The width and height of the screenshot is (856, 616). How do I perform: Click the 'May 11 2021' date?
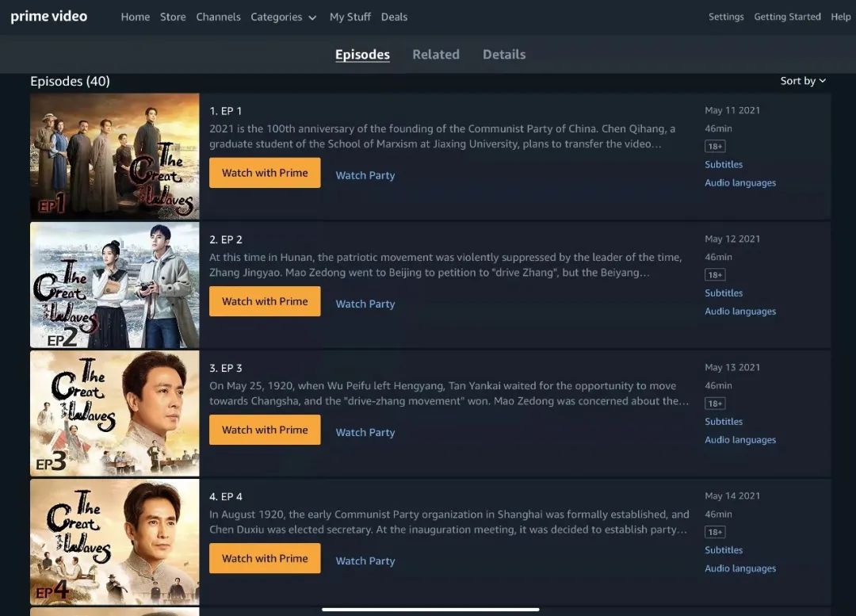click(x=732, y=110)
